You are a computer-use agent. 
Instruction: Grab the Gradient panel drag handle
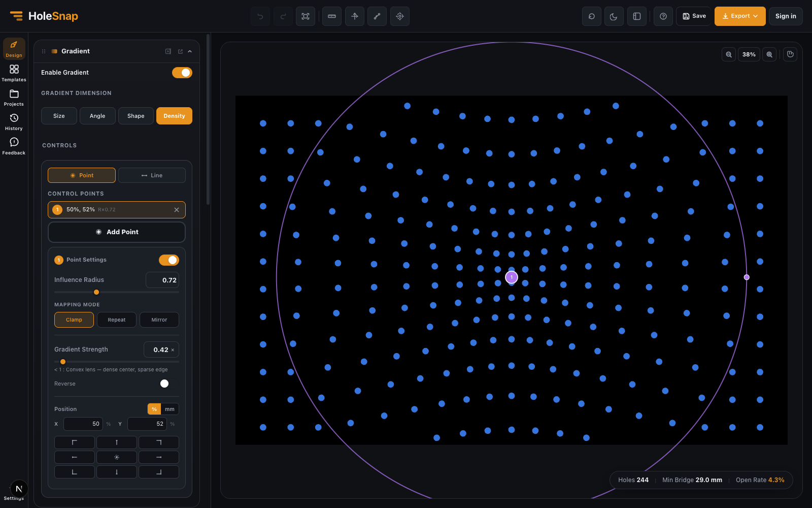(x=44, y=51)
